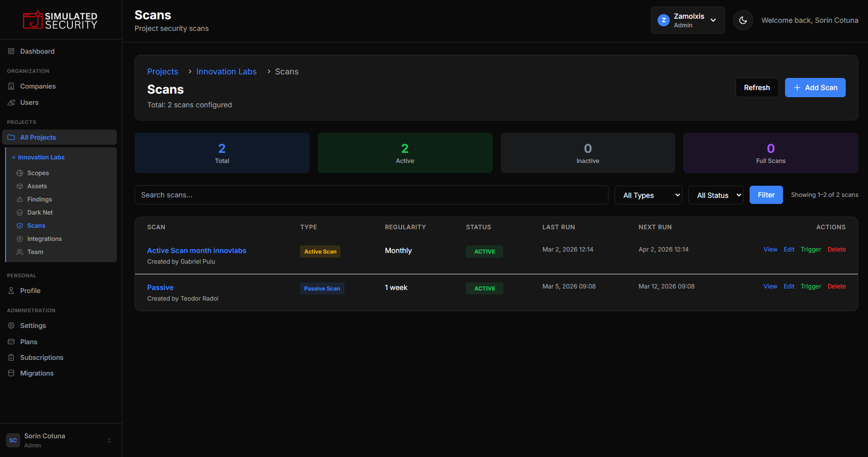Focus the Search scans input field
The height and width of the screenshot is (457, 868).
click(x=371, y=195)
